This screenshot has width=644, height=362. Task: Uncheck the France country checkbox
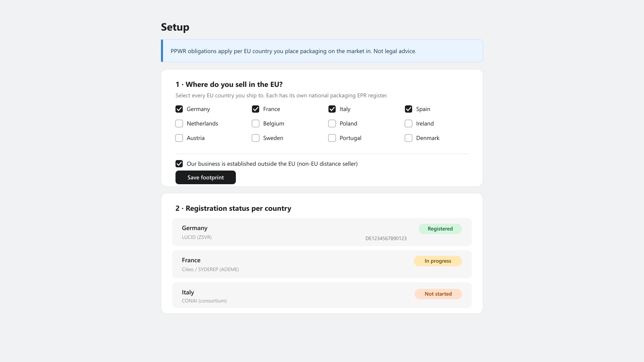pyautogui.click(x=256, y=109)
